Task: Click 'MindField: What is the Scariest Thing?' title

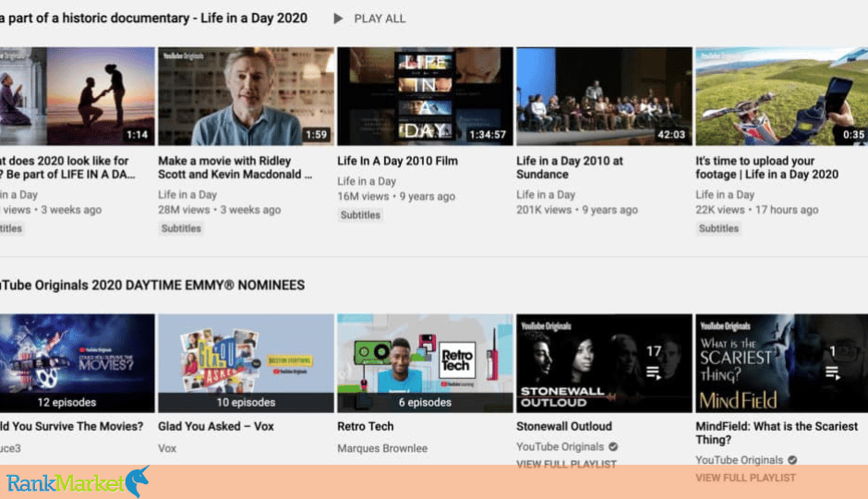Action: (x=777, y=433)
